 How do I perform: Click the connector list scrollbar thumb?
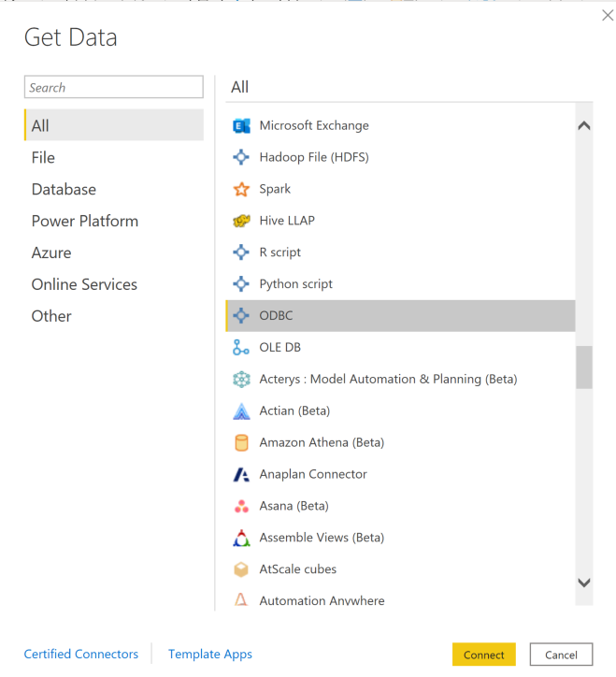584,367
